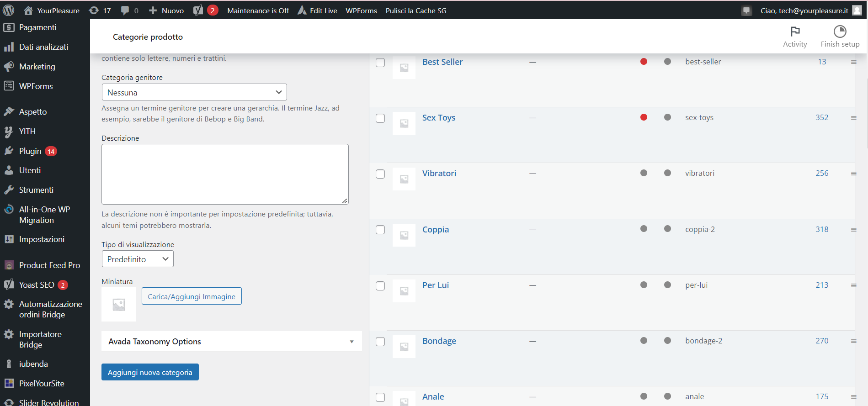Open the Automatizzazione ordini Bridge menu
Screen dimensions: 868x406
45,309
